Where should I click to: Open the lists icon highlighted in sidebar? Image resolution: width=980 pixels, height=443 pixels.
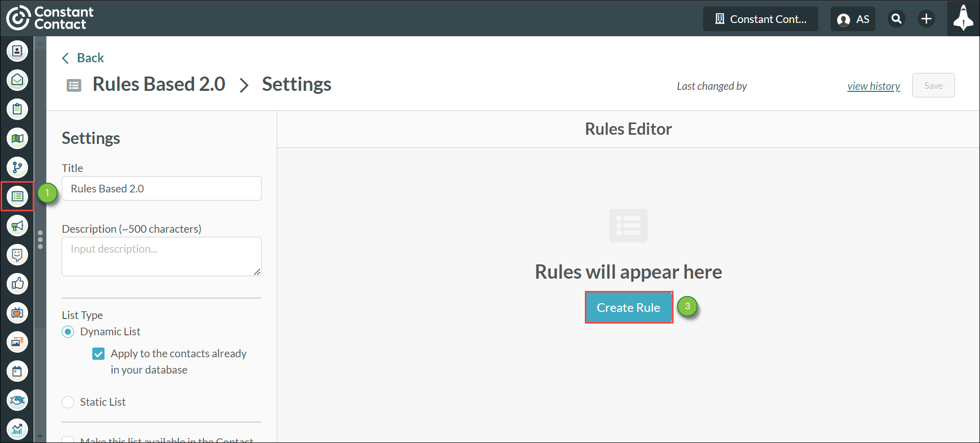[x=17, y=196]
